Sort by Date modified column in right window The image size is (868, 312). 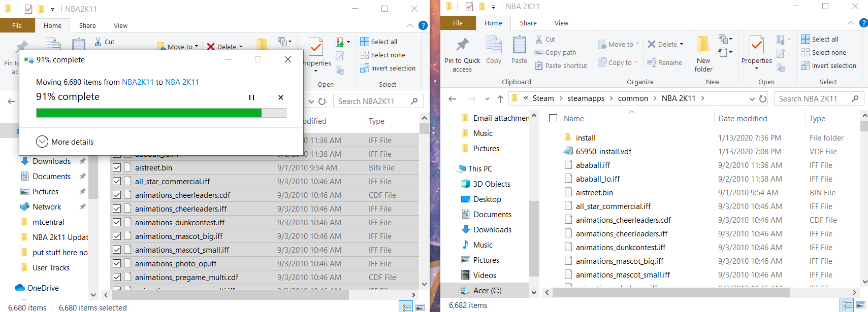pyautogui.click(x=743, y=118)
